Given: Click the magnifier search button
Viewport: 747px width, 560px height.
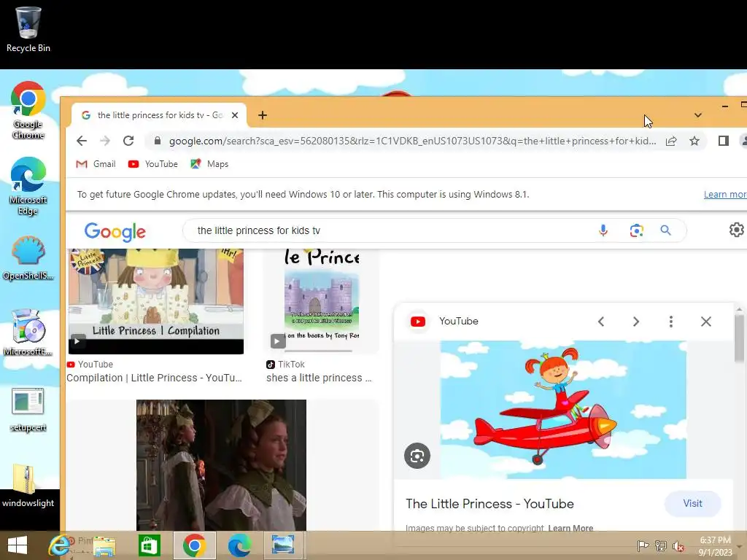Looking at the screenshot, I should click(665, 230).
